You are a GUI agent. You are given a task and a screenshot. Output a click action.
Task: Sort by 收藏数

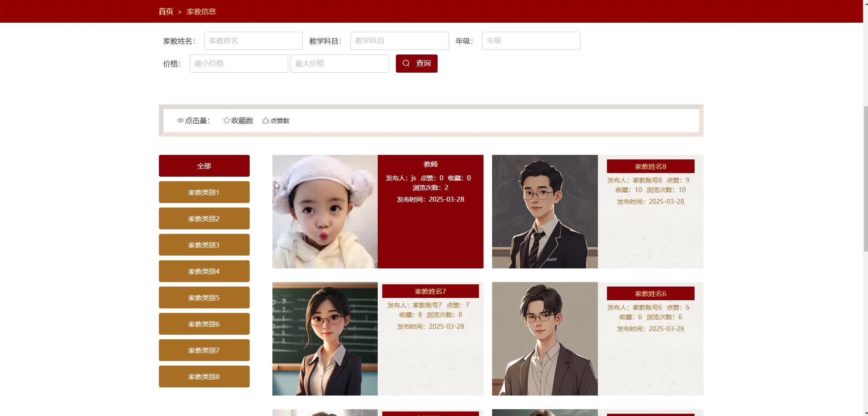coord(238,120)
